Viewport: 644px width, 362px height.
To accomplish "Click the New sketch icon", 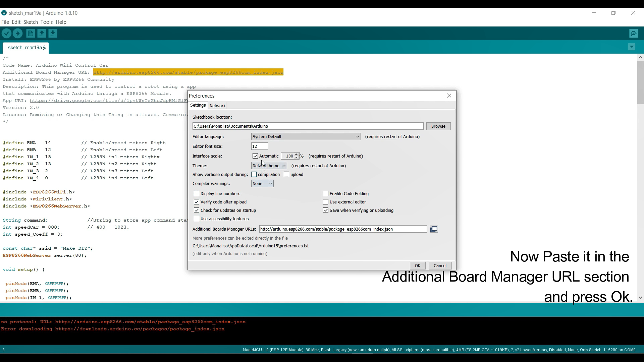I will tap(31, 34).
